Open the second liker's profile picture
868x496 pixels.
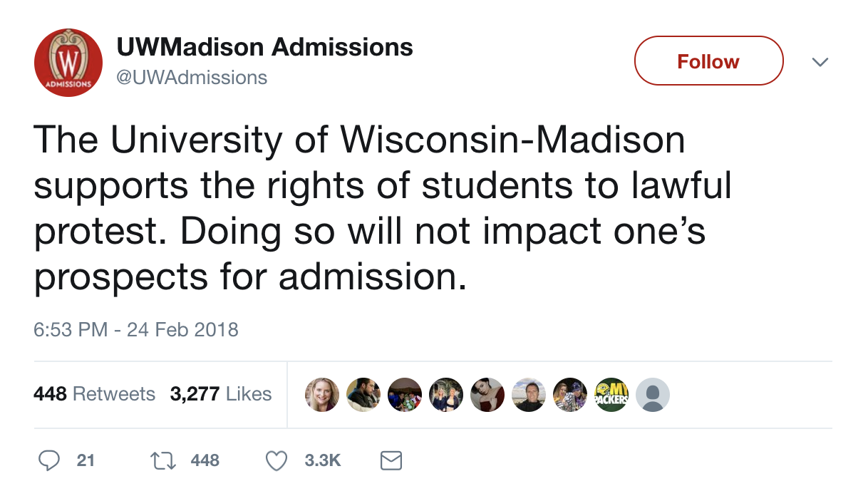pyautogui.click(x=363, y=394)
